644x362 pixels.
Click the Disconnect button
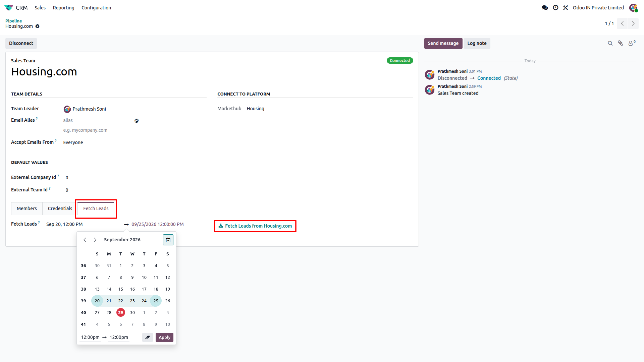(21, 43)
